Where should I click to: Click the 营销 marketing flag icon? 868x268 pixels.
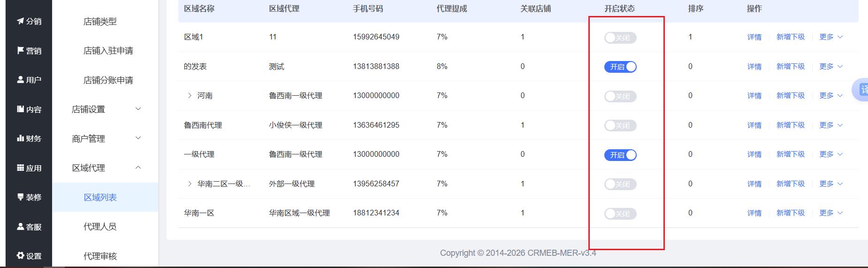[21, 50]
